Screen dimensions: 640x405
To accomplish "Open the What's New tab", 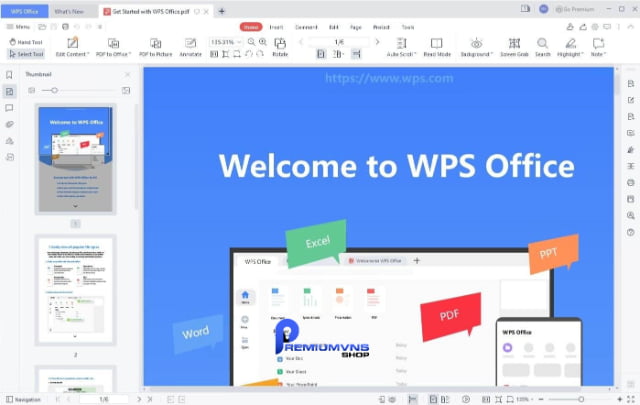I will coord(68,10).
